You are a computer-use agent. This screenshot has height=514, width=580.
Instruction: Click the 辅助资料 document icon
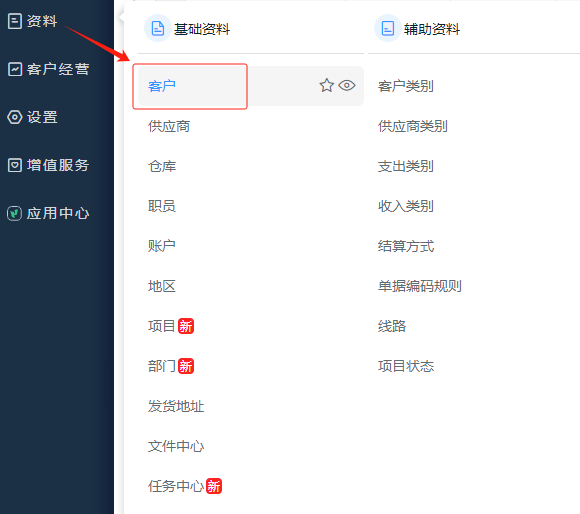click(x=388, y=28)
